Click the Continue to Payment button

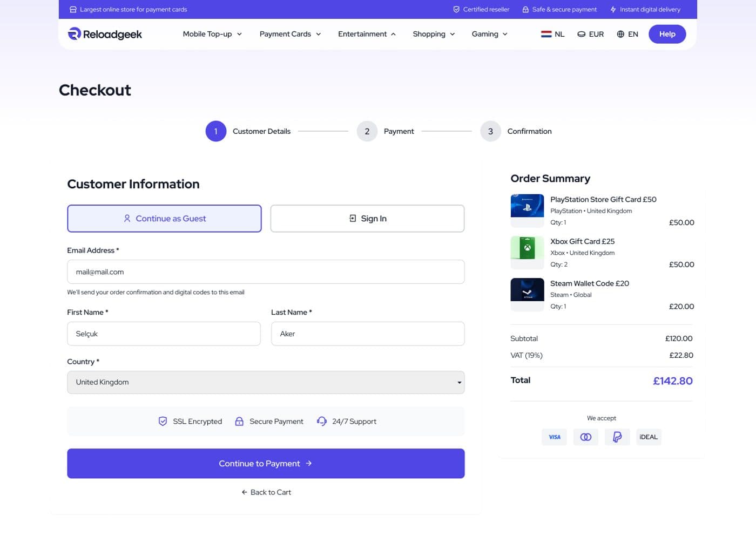(266, 464)
